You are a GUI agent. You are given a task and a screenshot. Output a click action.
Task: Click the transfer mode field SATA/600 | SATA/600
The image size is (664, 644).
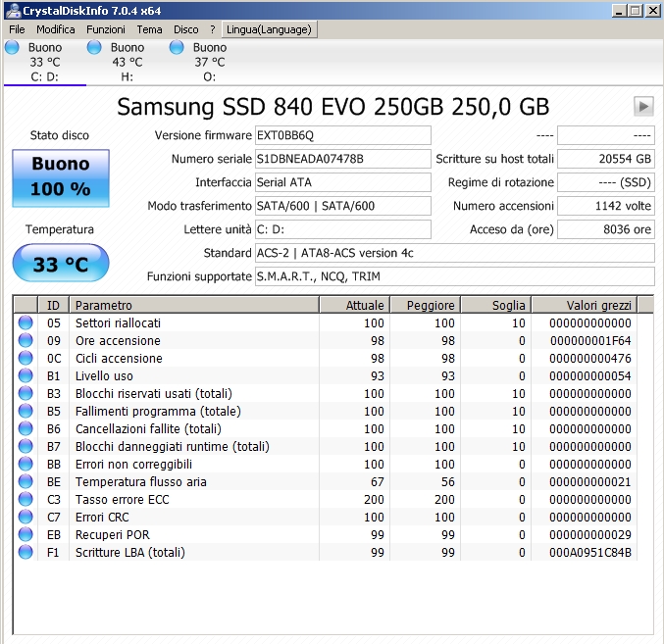point(343,206)
